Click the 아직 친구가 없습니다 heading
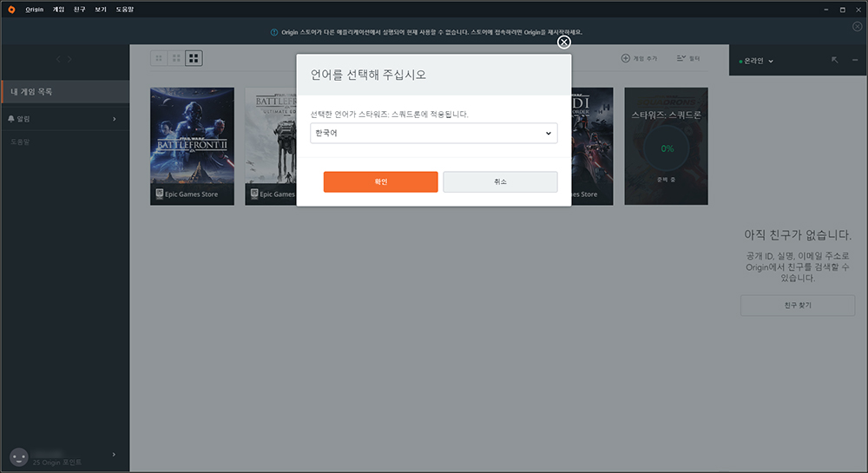Screen dimensions: 868x473 [798, 235]
